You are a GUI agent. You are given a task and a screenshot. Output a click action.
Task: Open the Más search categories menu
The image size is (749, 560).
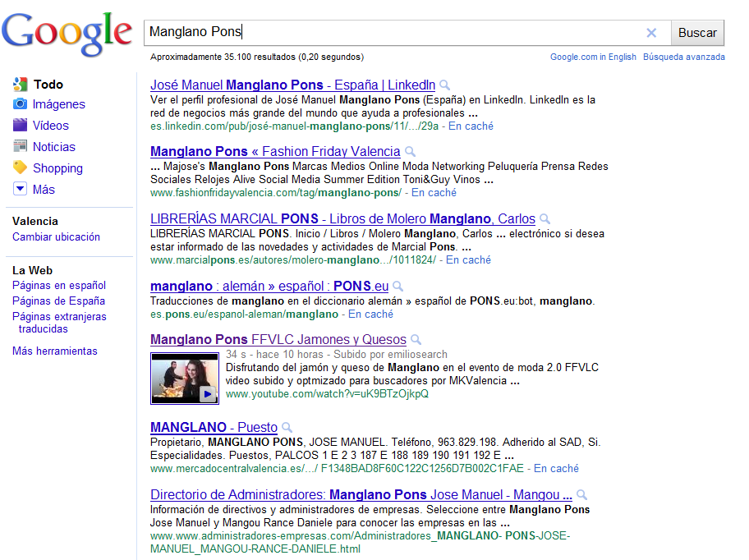[44, 190]
